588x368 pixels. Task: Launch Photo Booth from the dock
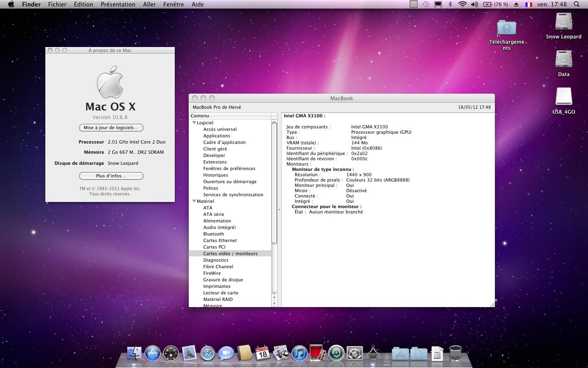(x=318, y=353)
